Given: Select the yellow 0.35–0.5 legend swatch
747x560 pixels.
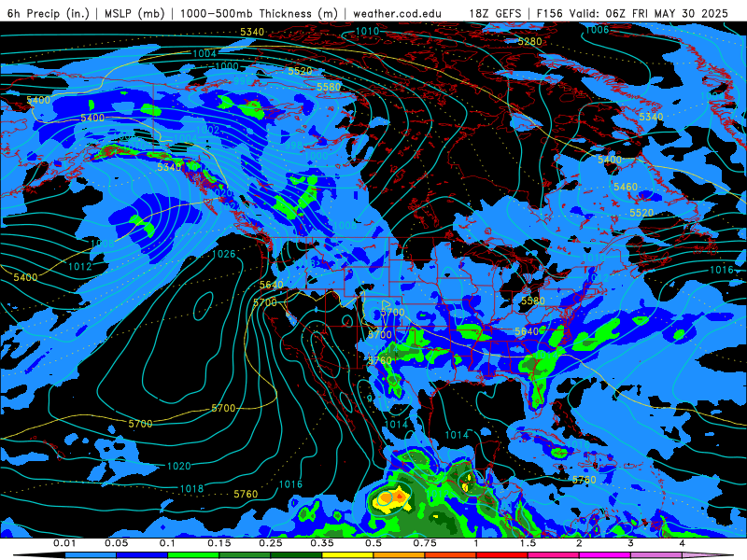Looking at the screenshot, I should pos(347,555).
